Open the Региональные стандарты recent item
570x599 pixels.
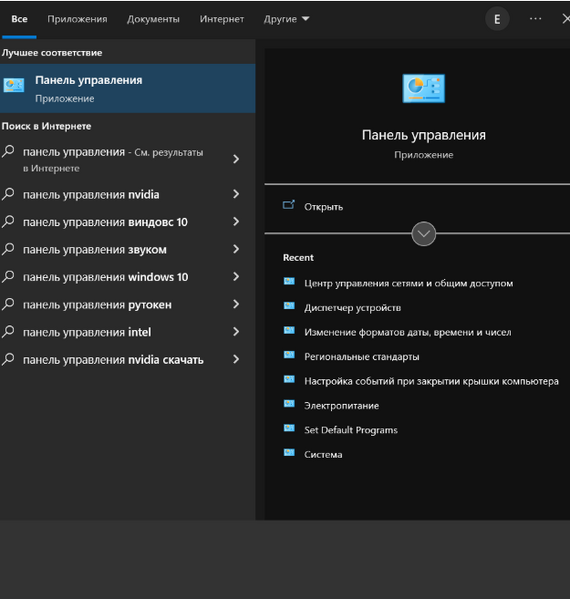click(361, 357)
